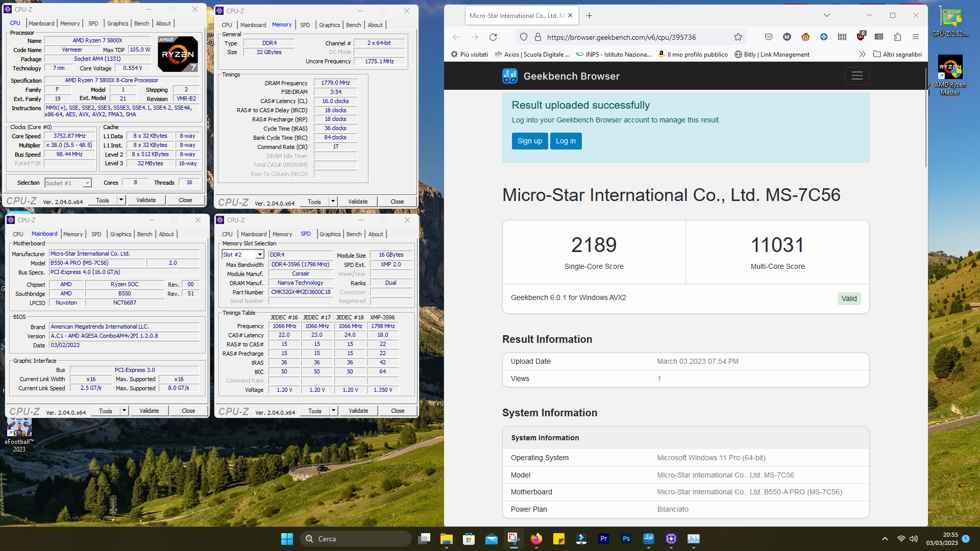Click the Valid badge

[x=849, y=298]
